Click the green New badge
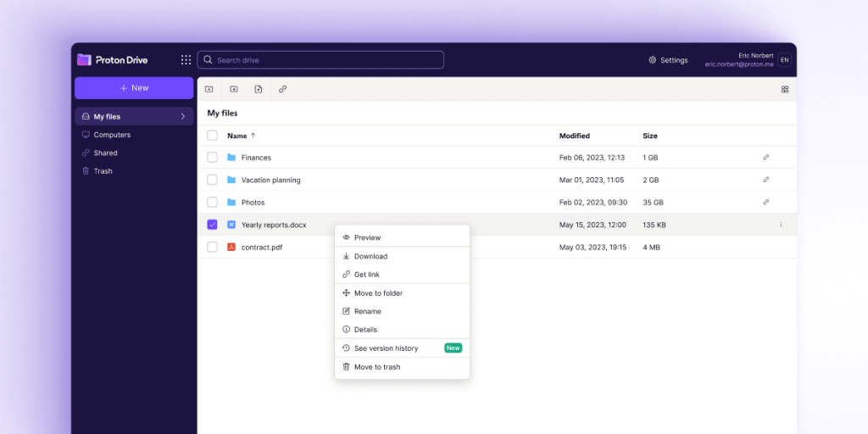Image resolution: width=868 pixels, height=434 pixels. pos(453,348)
